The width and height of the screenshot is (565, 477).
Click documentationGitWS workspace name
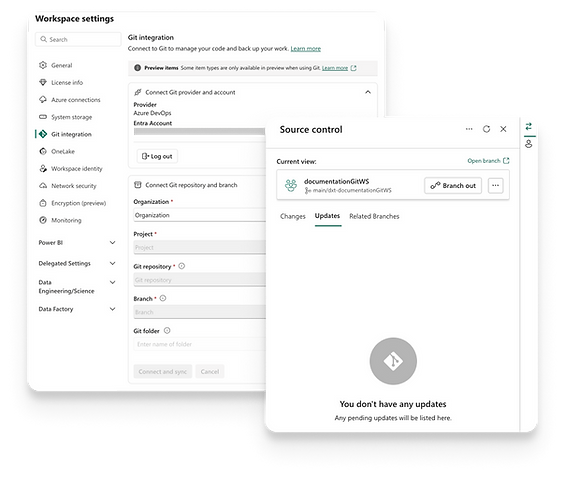(337, 181)
